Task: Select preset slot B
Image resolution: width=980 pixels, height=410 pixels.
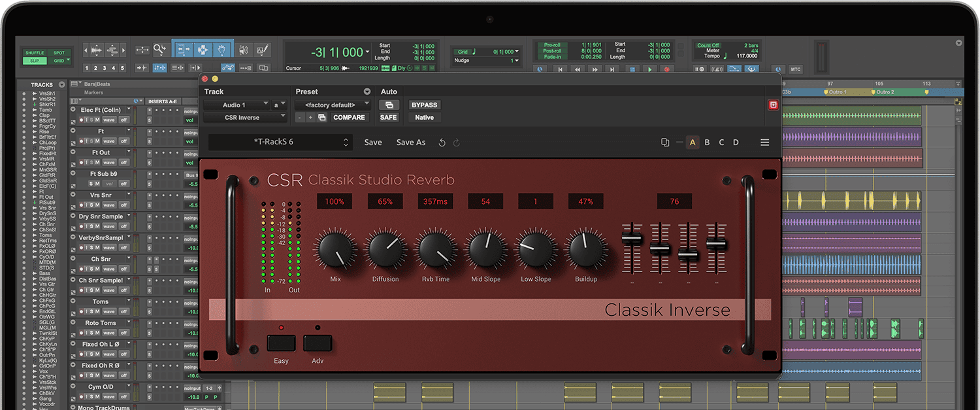Action: (707, 143)
